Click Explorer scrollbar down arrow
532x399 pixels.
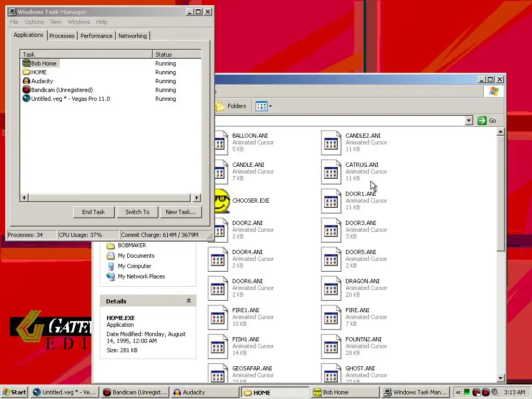pos(500,378)
